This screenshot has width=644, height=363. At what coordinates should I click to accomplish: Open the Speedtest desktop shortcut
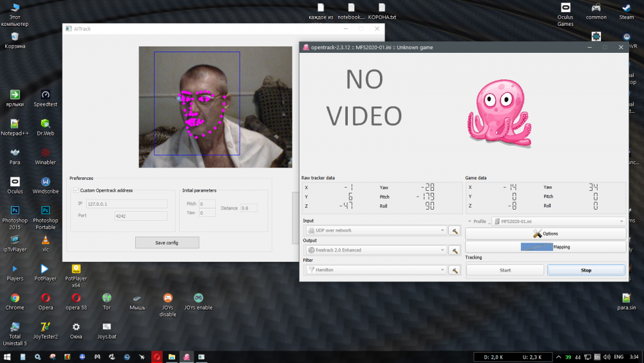(45, 99)
